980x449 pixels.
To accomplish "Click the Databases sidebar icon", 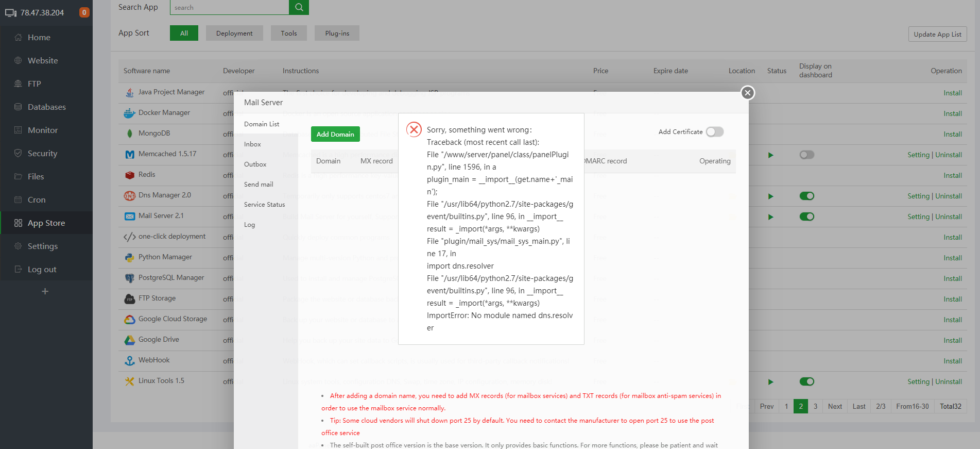I will (x=18, y=107).
